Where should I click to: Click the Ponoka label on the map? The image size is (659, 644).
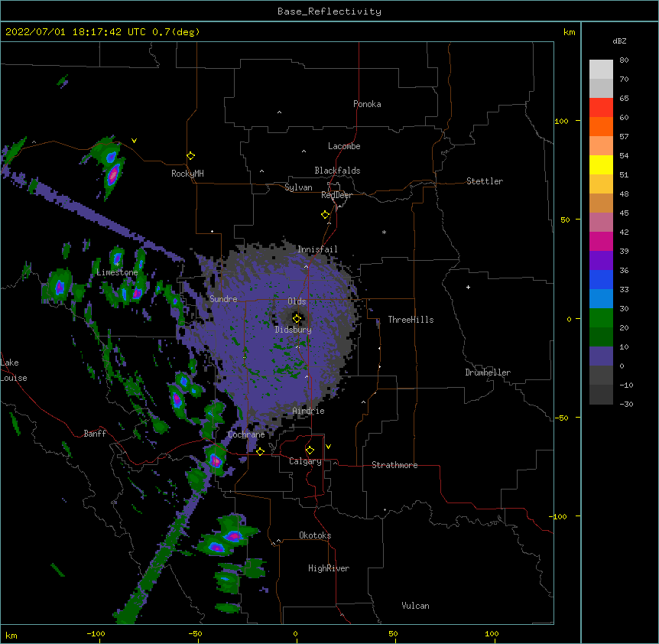click(367, 104)
